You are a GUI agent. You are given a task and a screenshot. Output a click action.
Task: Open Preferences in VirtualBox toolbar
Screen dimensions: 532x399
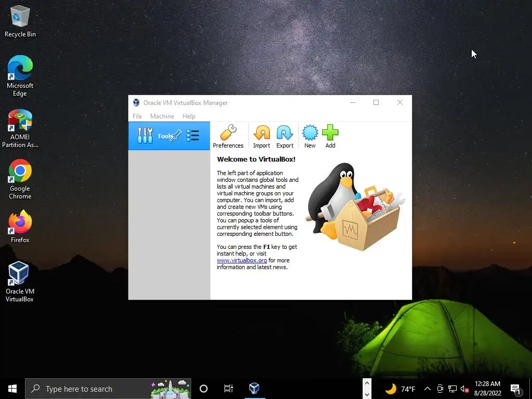point(228,137)
